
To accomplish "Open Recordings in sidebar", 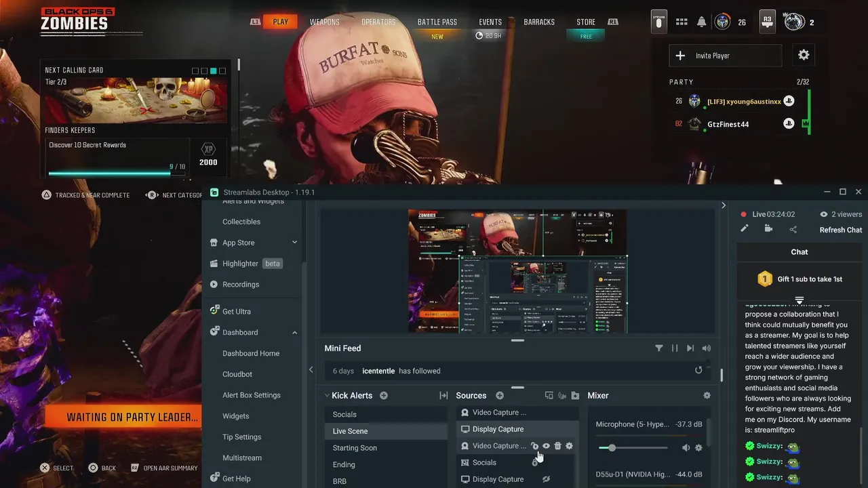I will coord(241,285).
